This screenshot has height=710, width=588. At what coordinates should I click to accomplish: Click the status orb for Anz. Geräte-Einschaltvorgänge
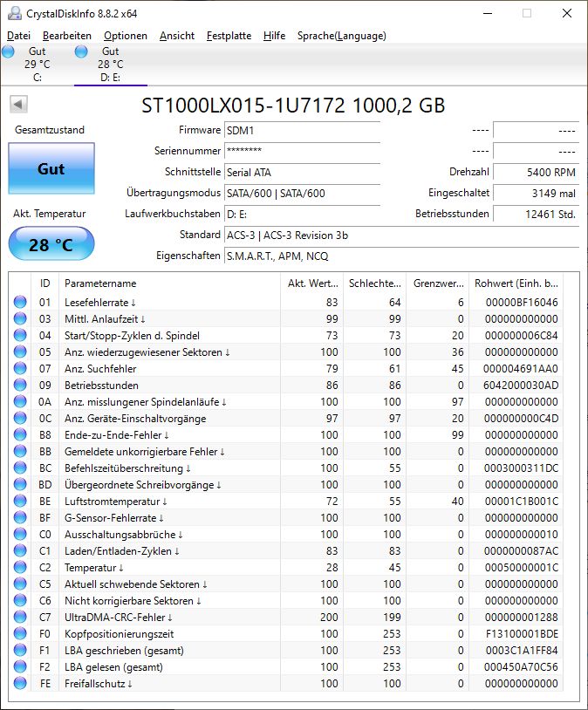(20, 418)
